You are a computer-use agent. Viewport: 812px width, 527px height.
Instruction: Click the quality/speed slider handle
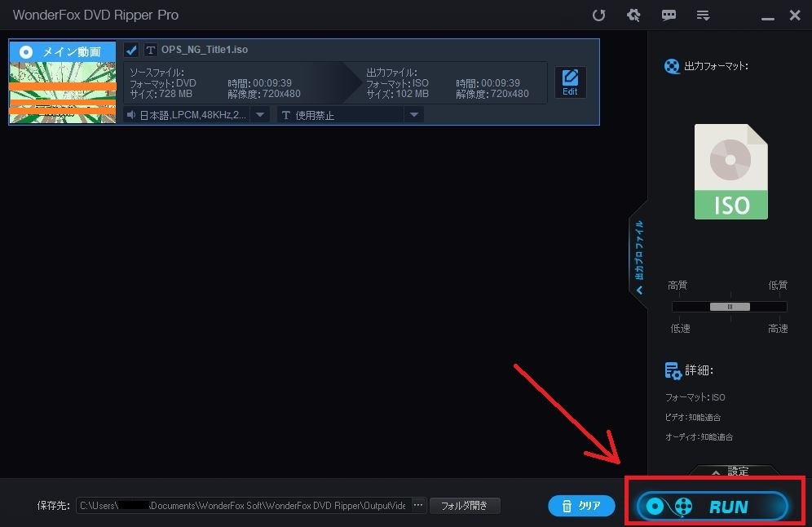(x=730, y=307)
